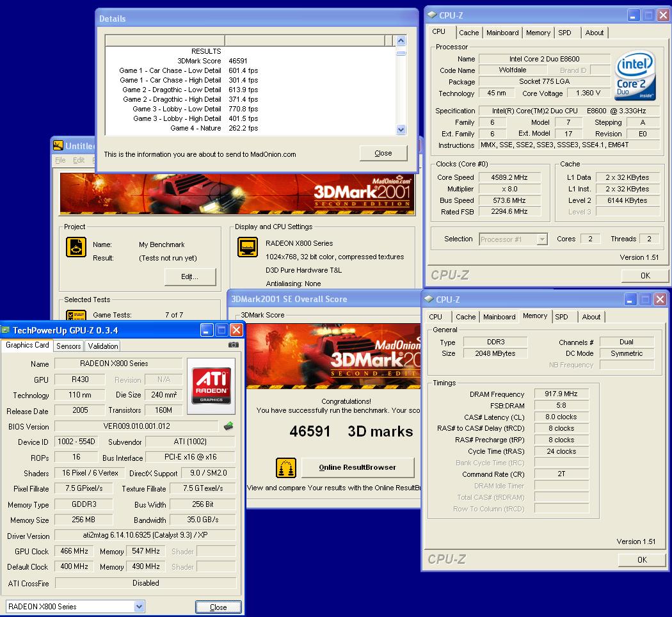
Task: Click the Project icon in 3DMark2001
Action: tap(76, 247)
